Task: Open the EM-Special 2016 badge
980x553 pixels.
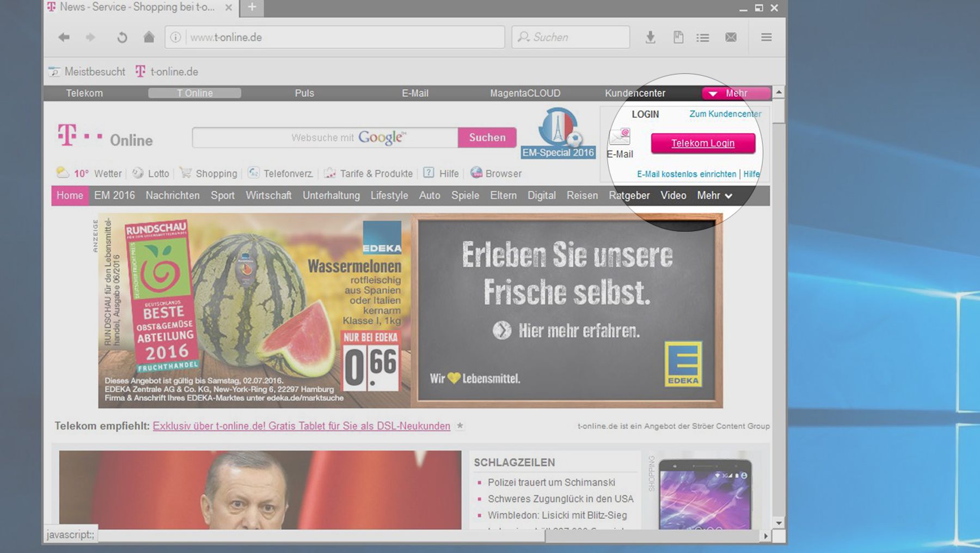Action: (x=558, y=133)
